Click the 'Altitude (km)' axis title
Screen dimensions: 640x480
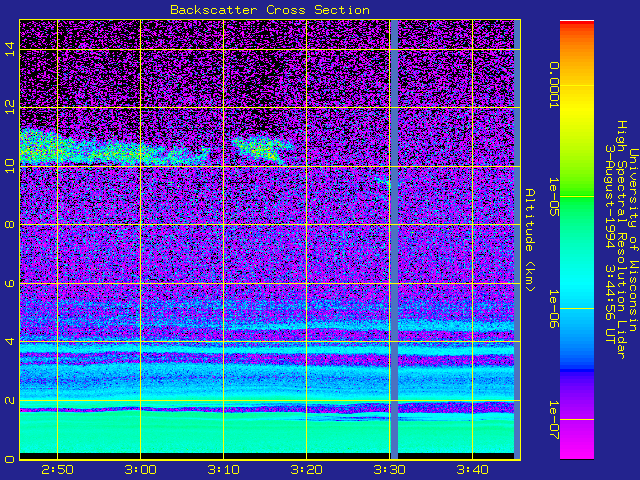[529, 240]
